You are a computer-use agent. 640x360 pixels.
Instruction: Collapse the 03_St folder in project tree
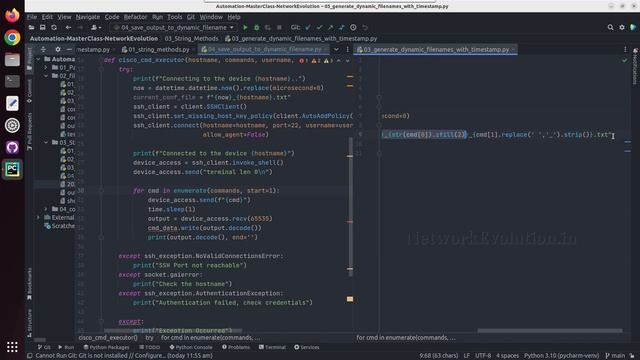tap(46, 142)
